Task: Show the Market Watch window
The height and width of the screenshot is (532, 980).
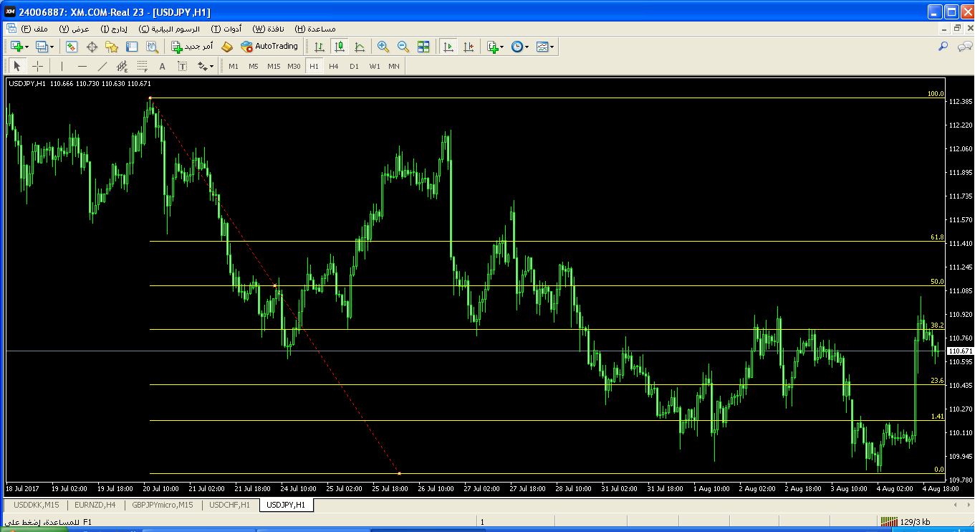Action: (x=72, y=47)
